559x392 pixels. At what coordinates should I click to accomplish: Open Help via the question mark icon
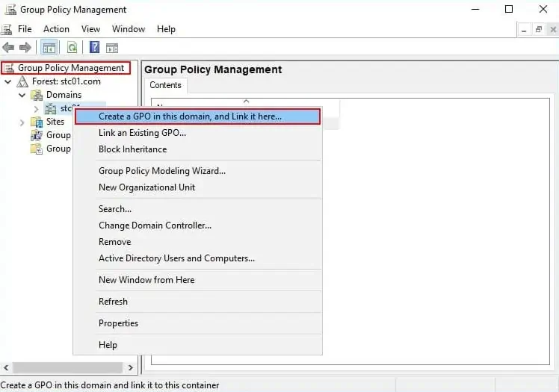[x=95, y=48]
